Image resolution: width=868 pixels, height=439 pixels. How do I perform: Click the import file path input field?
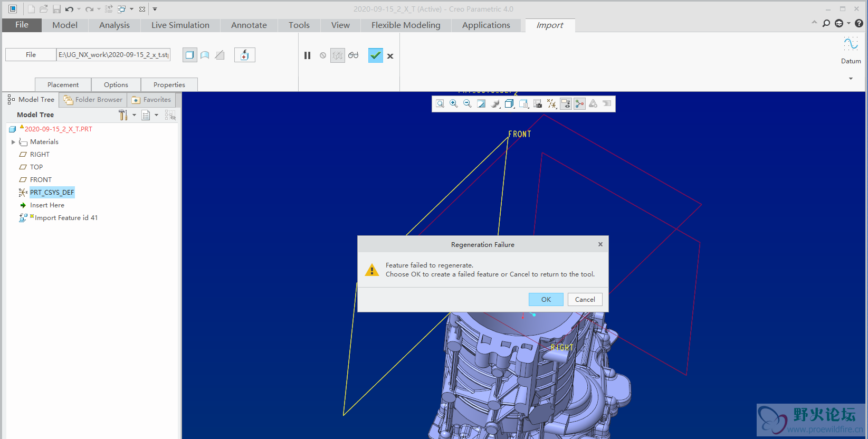[x=113, y=55]
